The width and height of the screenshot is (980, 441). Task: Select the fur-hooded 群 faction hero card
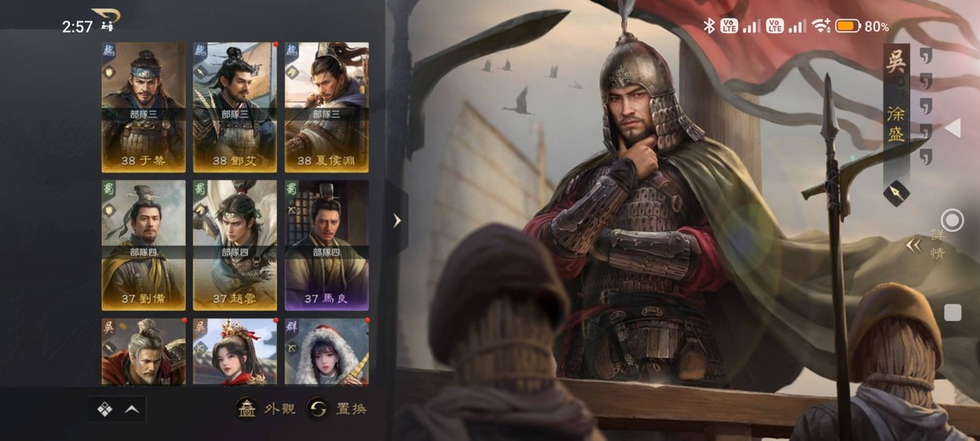[x=326, y=351]
